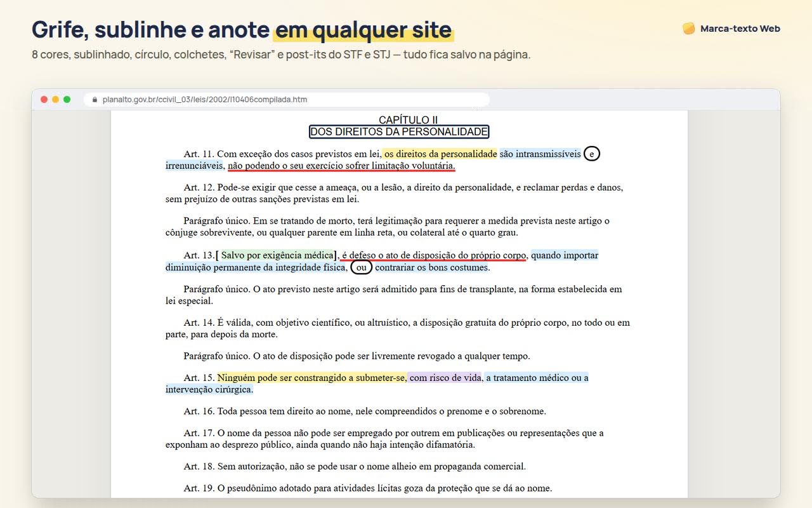Click the "CAPÍTULO II" heading
The image size is (812, 508).
pyautogui.click(x=408, y=120)
